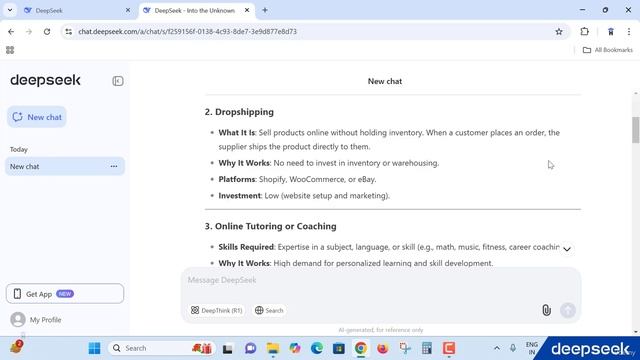Click the taskbar Search box
Screen dimensions: 640x360
click(x=161, y=348)
